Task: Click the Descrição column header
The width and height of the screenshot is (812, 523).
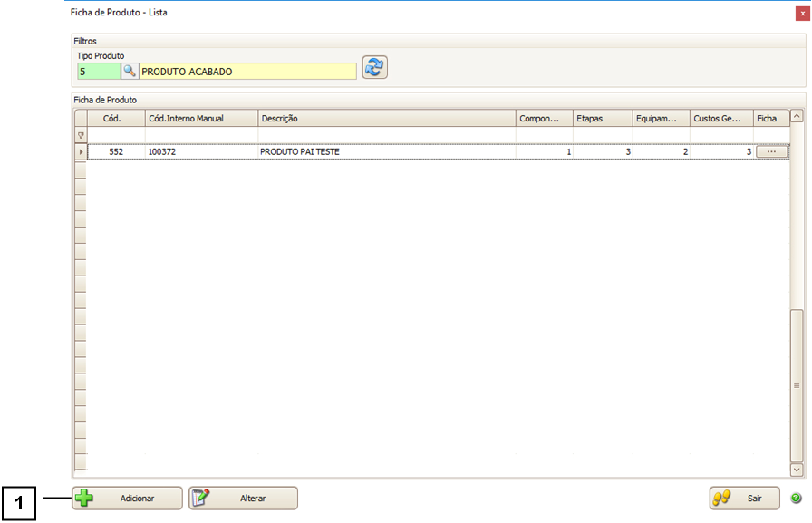Action: pos(385,118)
